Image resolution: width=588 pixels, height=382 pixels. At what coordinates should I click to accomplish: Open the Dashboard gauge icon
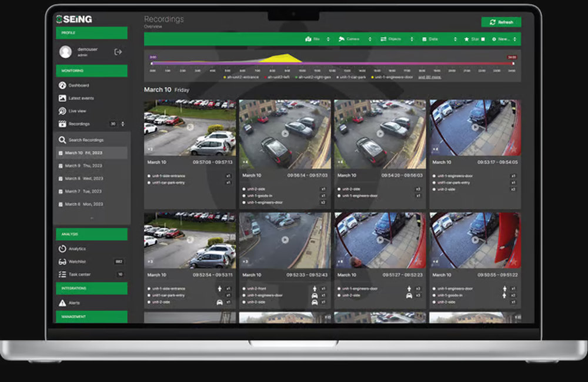(x=62, y=85)
